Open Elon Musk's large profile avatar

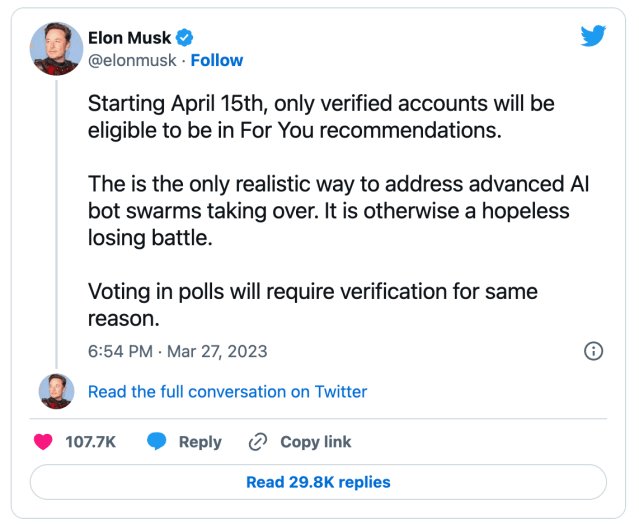56,47
